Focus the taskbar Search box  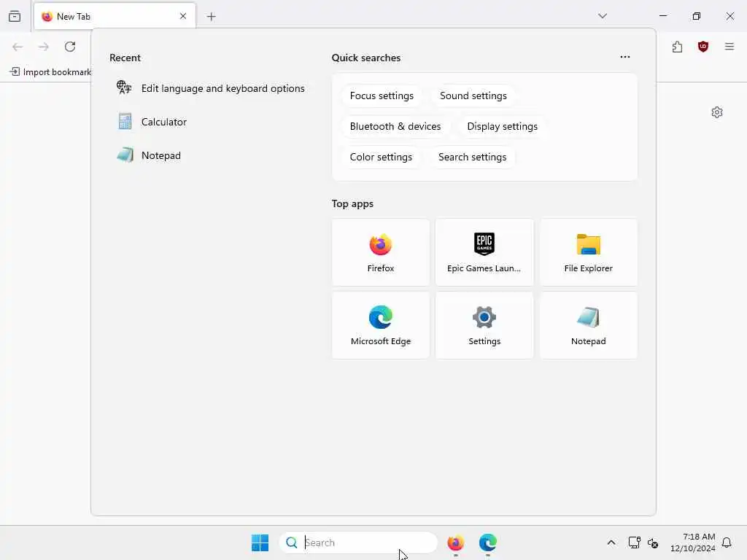358,542
